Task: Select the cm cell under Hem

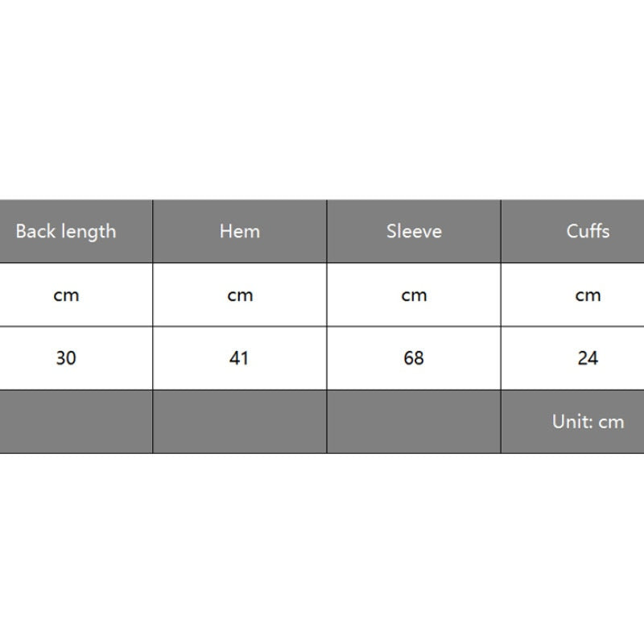Action: tap(240, 295)
